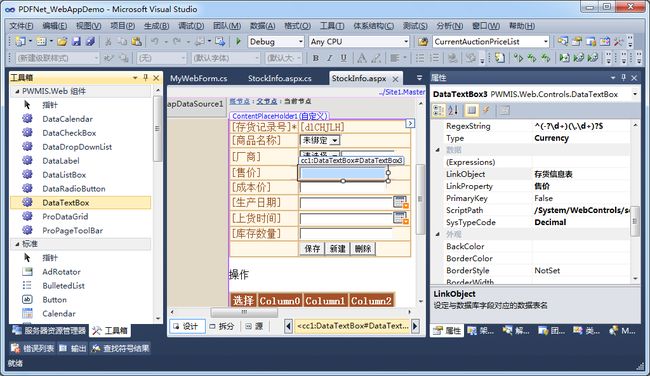Click calendar picker beside 上货时间 field
Viewport: 650px width, 376px height.
400,218
